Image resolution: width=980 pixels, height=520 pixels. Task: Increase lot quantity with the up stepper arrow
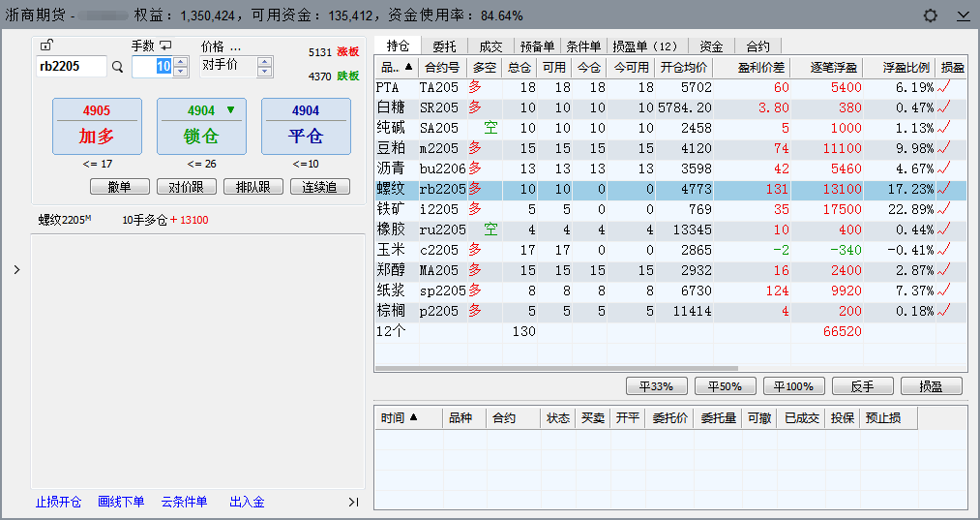click(180, 62)
